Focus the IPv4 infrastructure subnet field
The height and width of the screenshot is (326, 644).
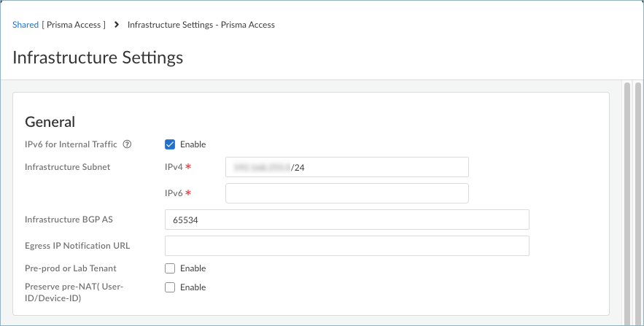pos(346,167)
